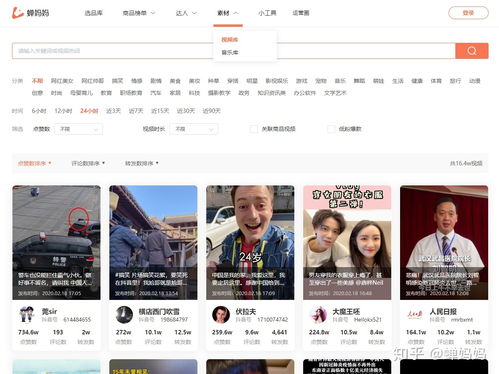
Task: Click the 伏拉夫 account name
Action: click(246, 311)
